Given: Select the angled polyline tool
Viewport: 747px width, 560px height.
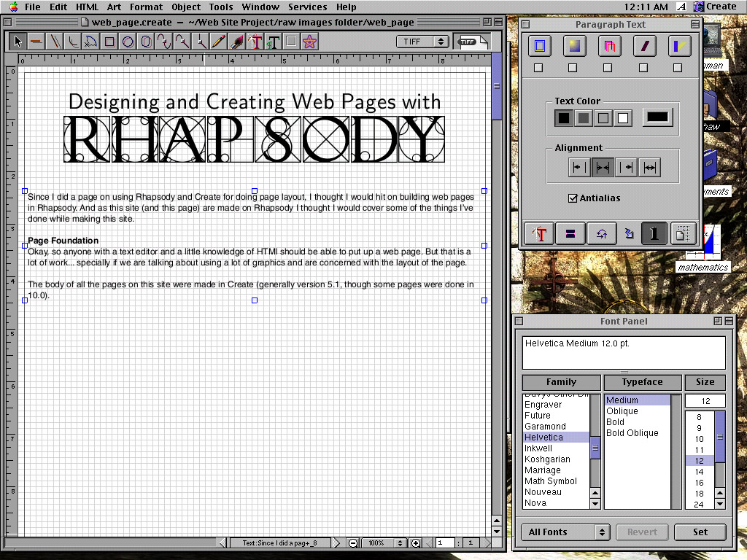Looking at the screenshot, I should point(201,42).
